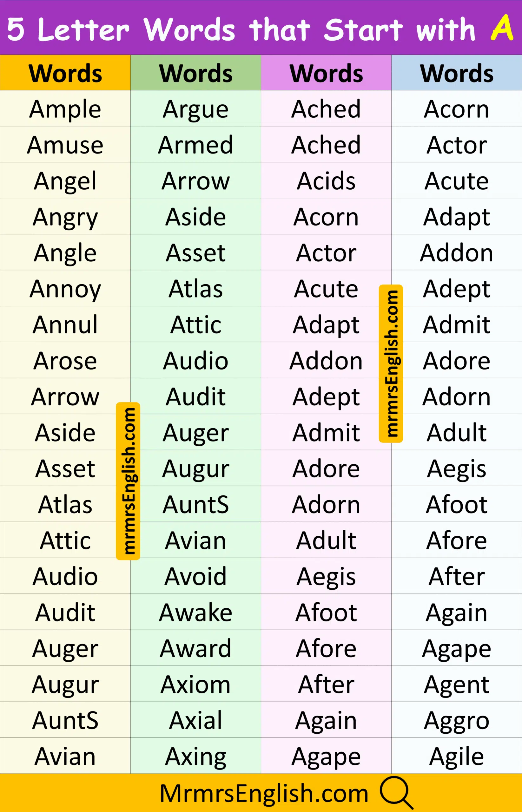Click the pink Words column header
The width and height of the screenshot is (522, 812).
coord(326,73)
